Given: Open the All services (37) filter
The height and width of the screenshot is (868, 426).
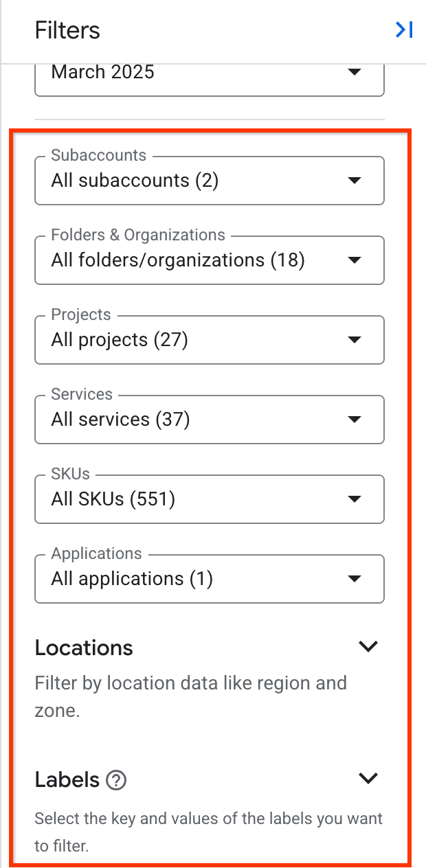Looking at the screenshot, I should tap(210, 420).
